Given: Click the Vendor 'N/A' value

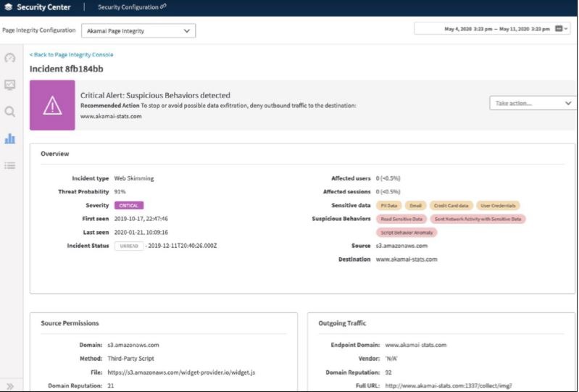Looking at the screenshot, I should [391, 359].
